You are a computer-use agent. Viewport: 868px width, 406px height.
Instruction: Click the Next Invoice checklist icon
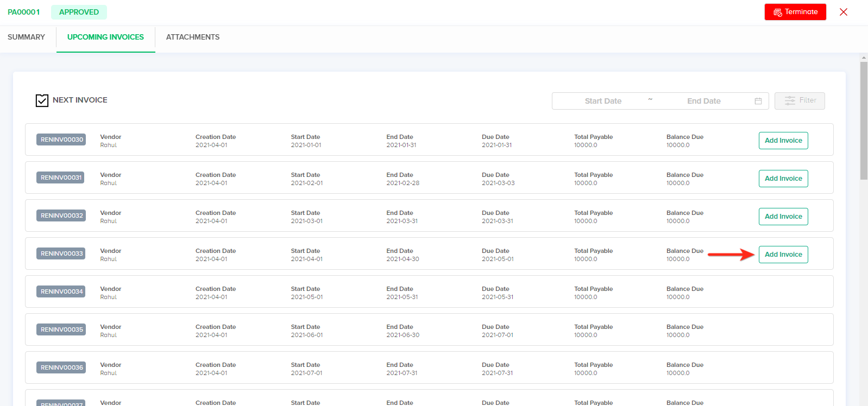(x=42, y=100)
